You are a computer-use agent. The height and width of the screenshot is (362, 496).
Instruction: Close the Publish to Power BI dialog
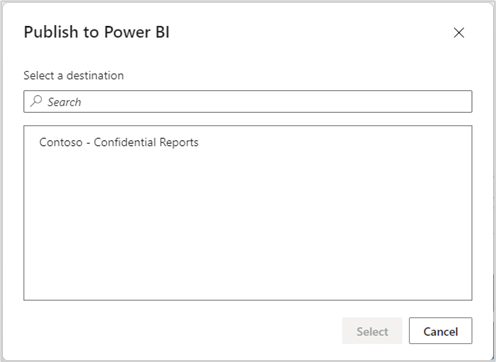pos(459,33)
